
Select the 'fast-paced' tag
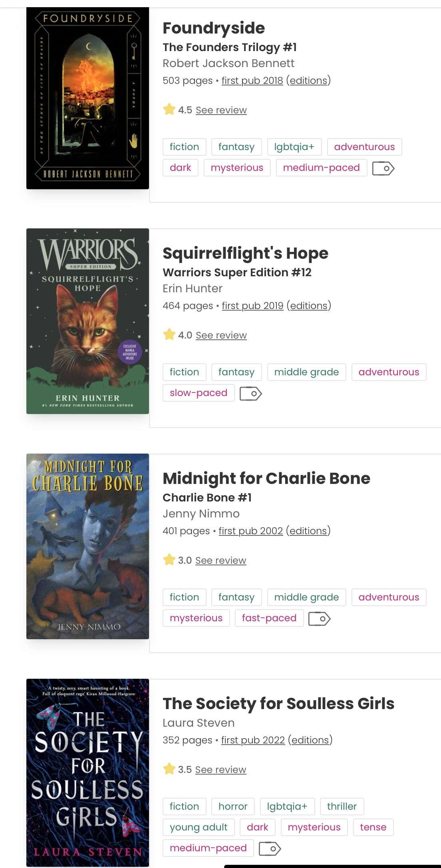click(269, 618)
